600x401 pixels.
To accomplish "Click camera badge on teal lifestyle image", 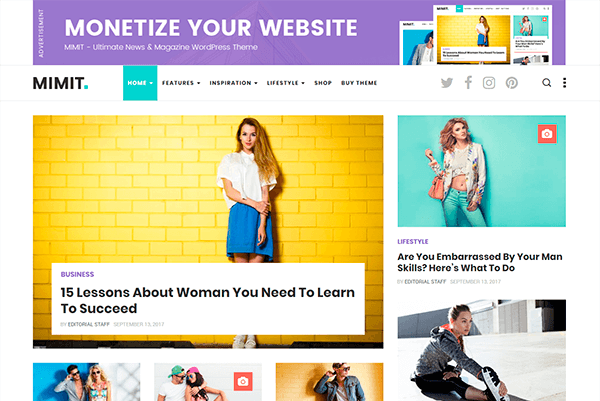I will 547,134.
